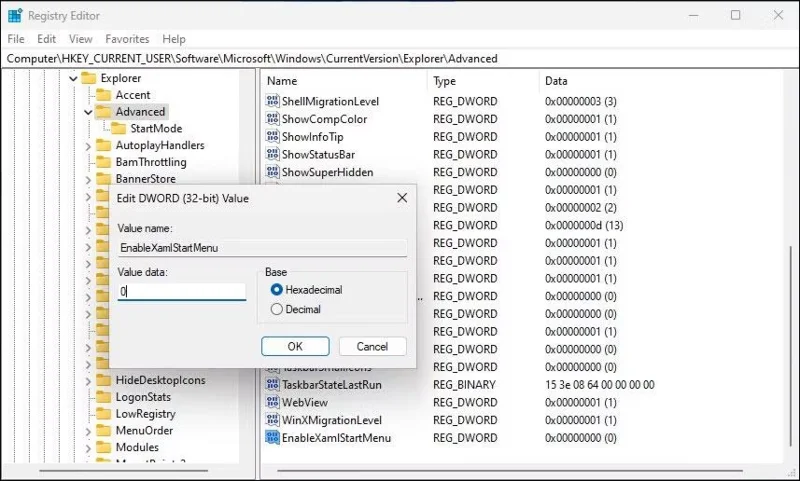Click the data cell 0x00000002 (2)
This screenshot has height=481, width=800.
(581, 208)
